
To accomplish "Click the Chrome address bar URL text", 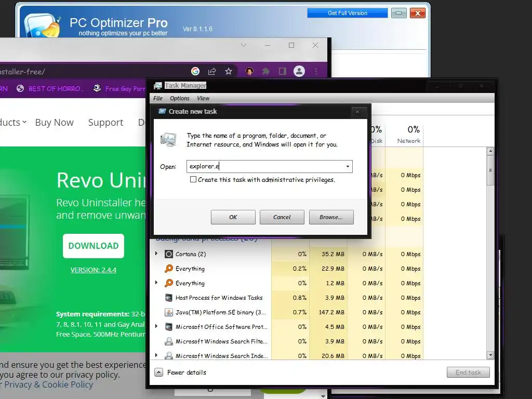I will coord(22,72).
